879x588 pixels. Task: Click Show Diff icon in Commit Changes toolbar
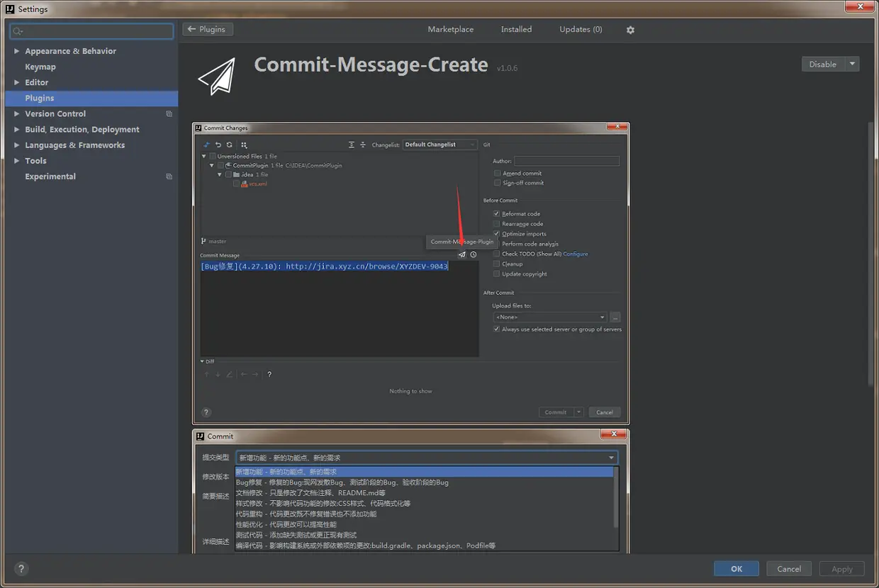tap(207, 145)
